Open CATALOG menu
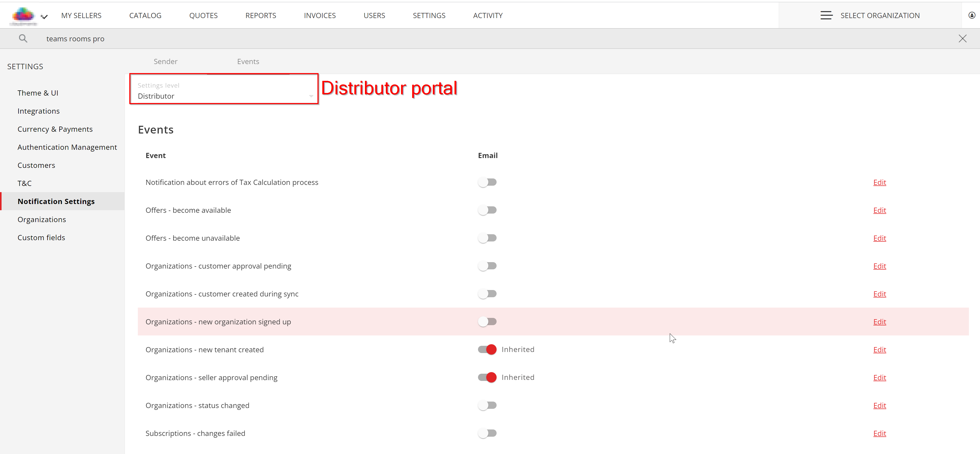 point(145,15)
